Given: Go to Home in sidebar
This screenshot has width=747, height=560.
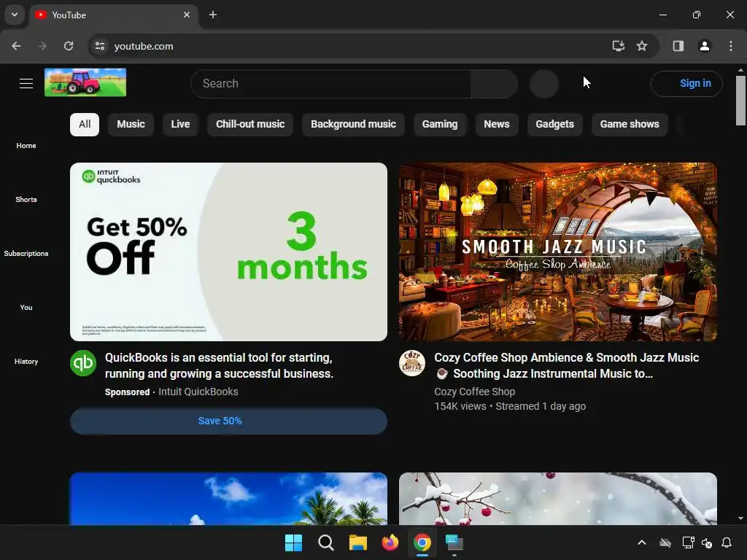Looking at the screenshot, I should [26, 146].
